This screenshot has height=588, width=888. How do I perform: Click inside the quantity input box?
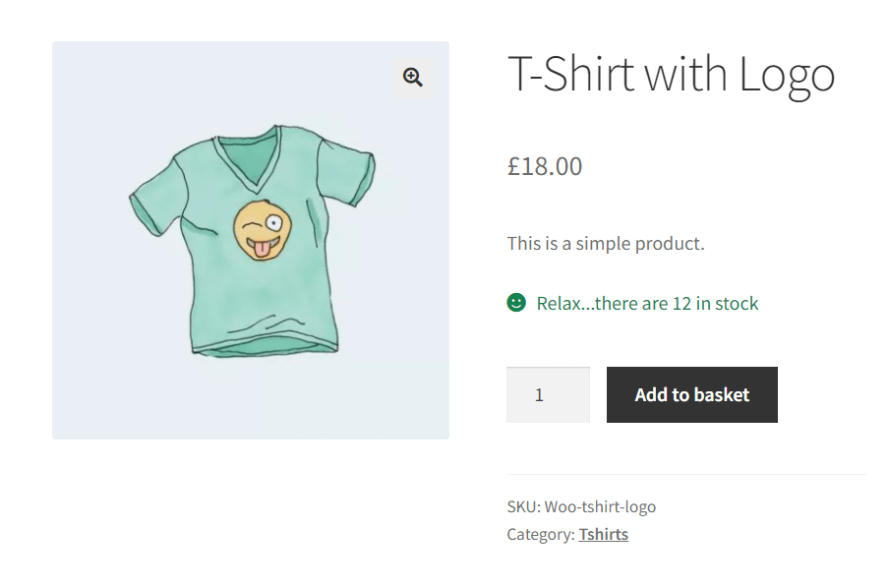(547, 393)
